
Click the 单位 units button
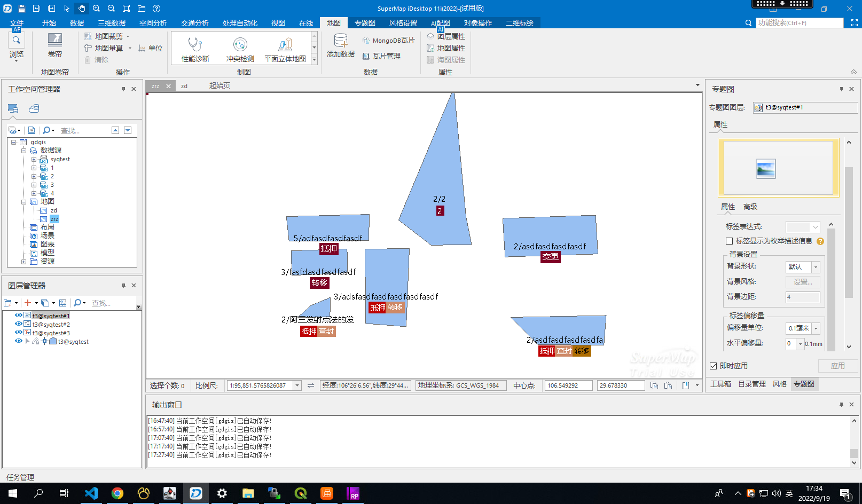click(150, 48)
